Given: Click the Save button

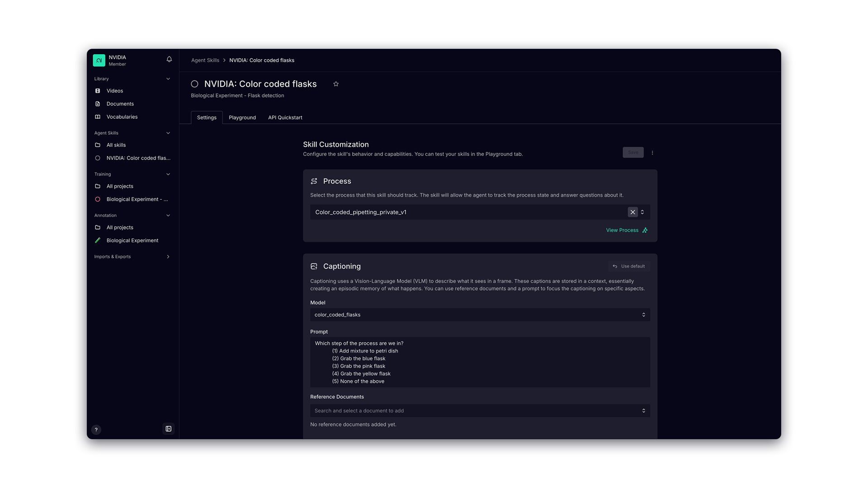Looking at the screenshot, I should click(633, 153).
